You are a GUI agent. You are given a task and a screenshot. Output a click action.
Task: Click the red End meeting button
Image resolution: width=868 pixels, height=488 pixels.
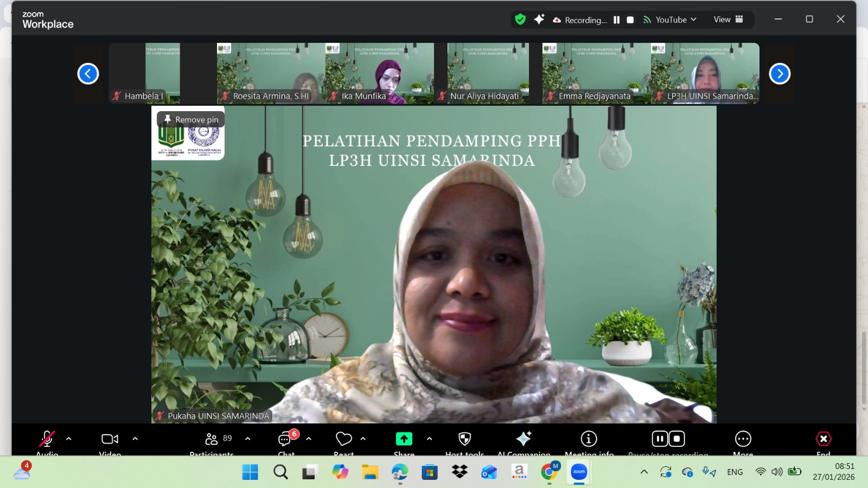coord(823,439)
